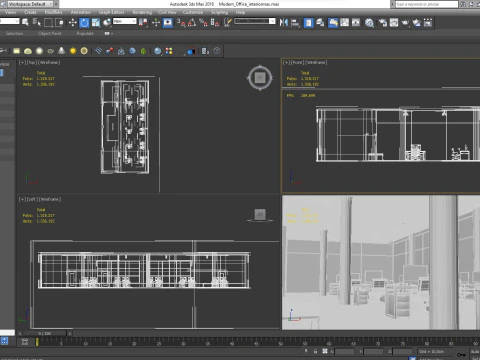
Task: Toggle Scene Explorer button
Action: [308, 22]
